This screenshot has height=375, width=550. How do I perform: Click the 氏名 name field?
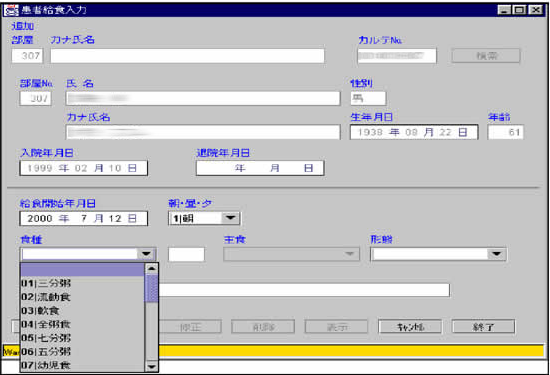tap(203, 98)
